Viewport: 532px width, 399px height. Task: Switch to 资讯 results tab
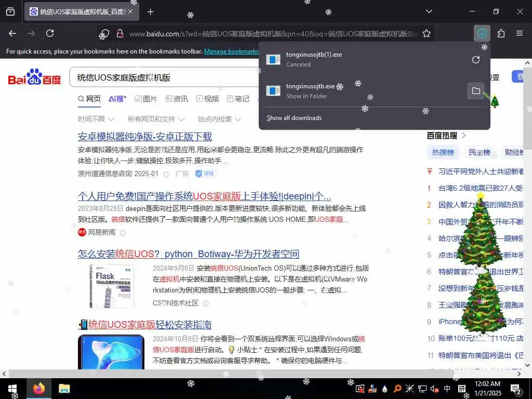point(177,99)
